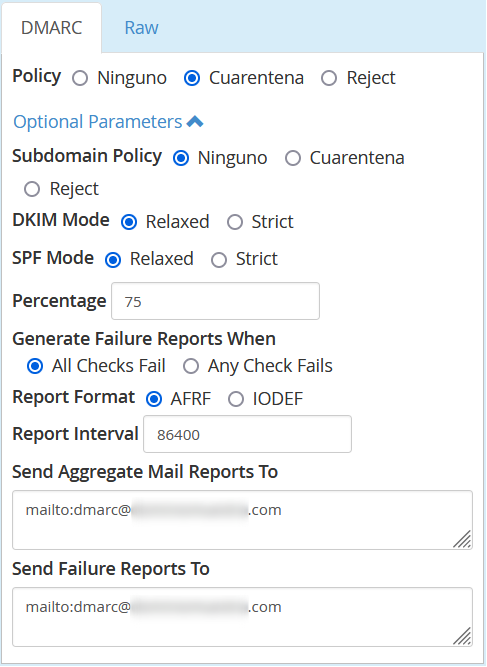Select IODEF report format
487x667 pixels.
[x=236, y=399]
